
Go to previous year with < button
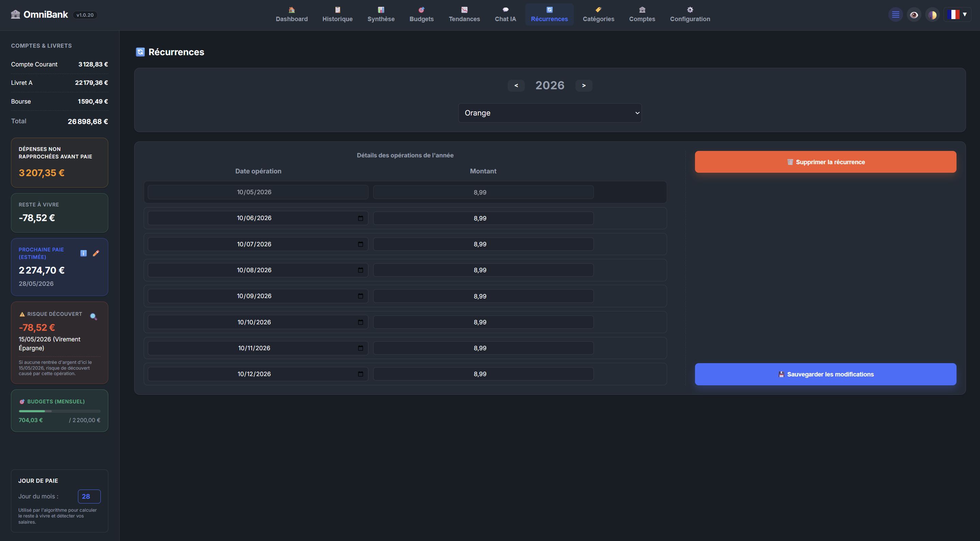pos(516,85)
